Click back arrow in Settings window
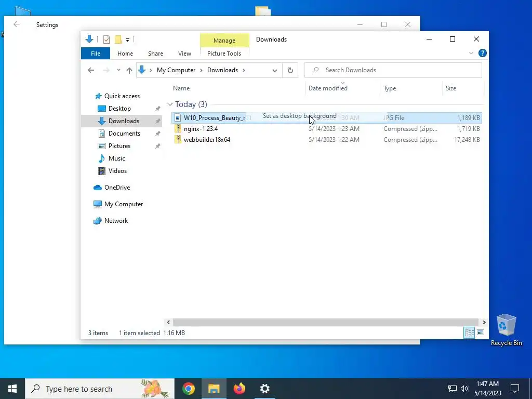This screenshot has height=399, width=532. click(x=17, y=24)
